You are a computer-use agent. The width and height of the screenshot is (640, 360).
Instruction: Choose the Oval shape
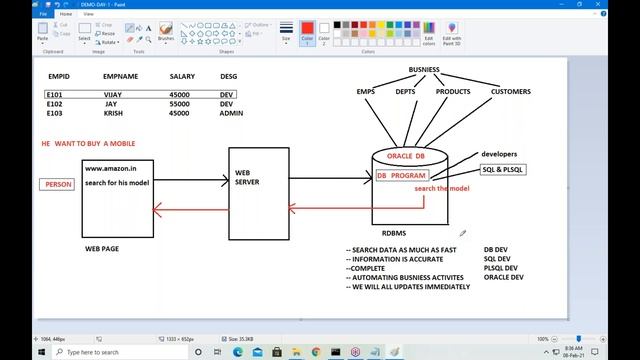pyautogui.click(x=200, y=26)
